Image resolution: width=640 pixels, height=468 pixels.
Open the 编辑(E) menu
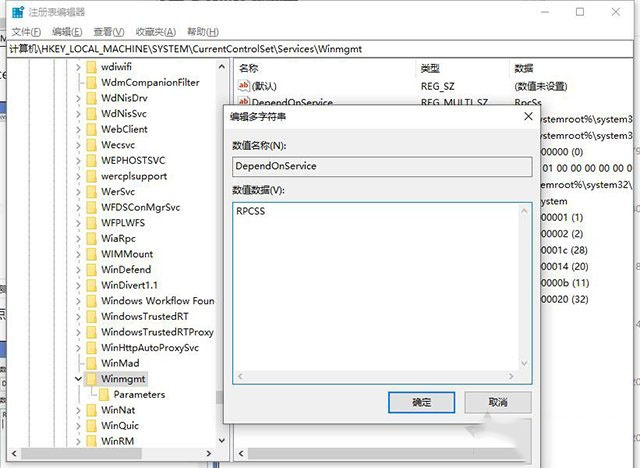67,32
